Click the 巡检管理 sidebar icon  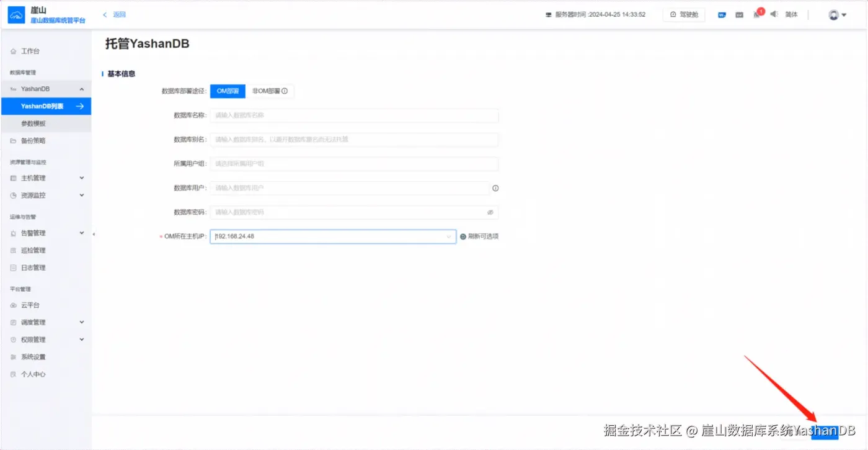[x=14, y=251]
